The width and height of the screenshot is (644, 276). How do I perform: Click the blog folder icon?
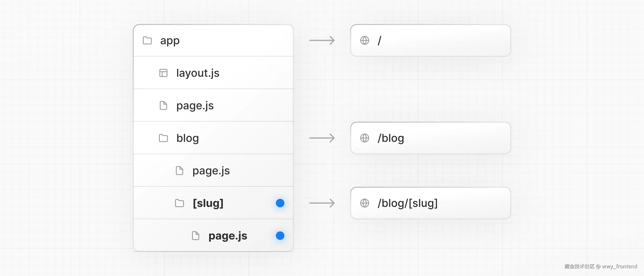(163, 138)
